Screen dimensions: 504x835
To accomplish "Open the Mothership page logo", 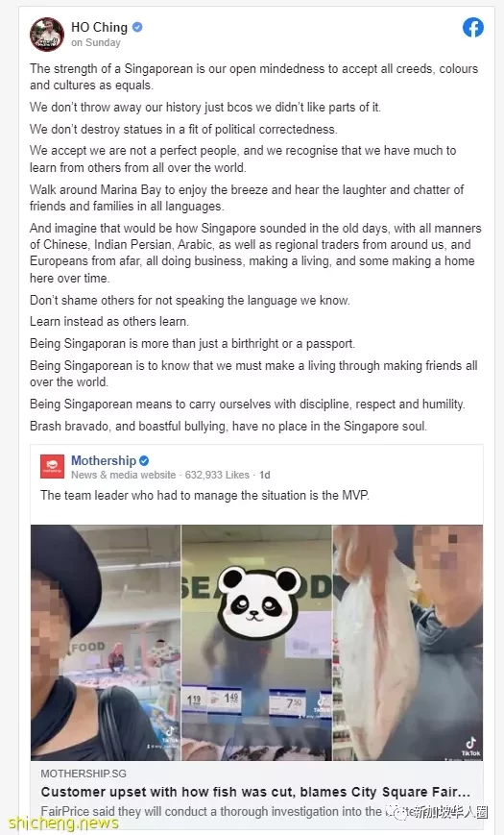I will click(x=52, y=466).
